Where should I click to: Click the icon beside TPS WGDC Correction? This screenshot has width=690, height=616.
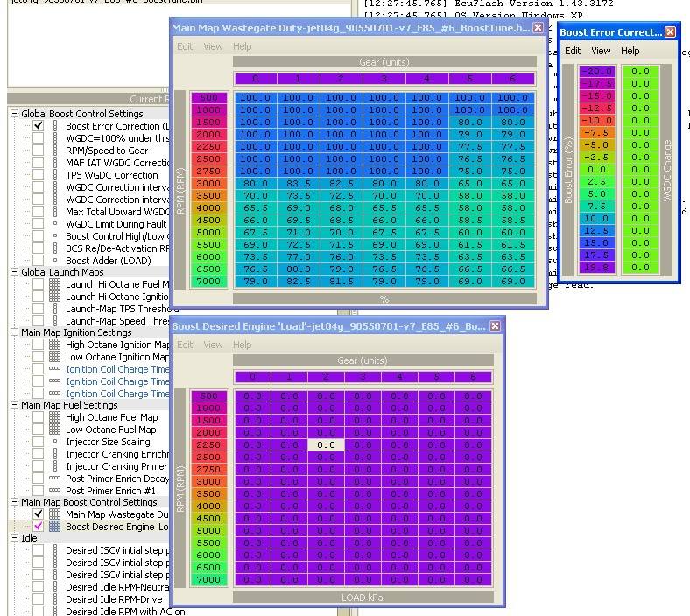54,175
